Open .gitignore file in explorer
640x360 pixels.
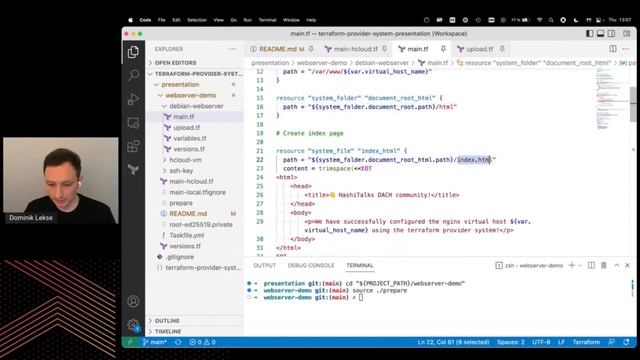(x=180, y=257)
